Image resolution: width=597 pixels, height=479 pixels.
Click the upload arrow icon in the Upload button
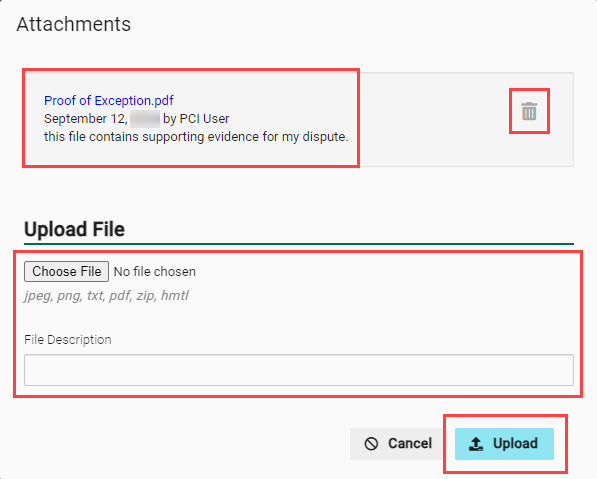click(x=476, y=444)
